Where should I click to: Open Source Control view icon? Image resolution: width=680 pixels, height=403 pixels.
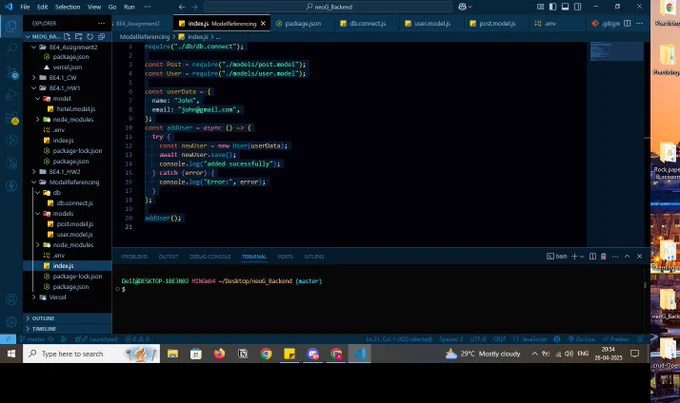[11, 72]
